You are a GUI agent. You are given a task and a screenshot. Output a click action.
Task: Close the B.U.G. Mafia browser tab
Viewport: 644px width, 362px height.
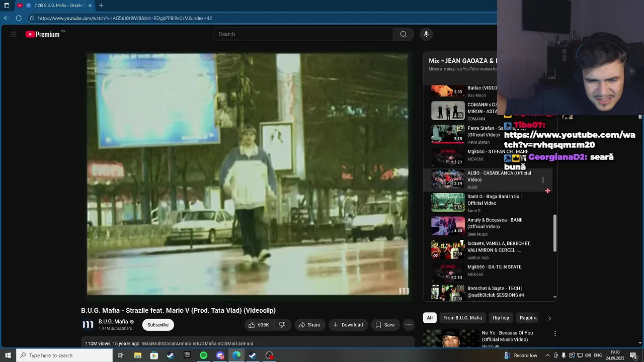tap(90, 5)
